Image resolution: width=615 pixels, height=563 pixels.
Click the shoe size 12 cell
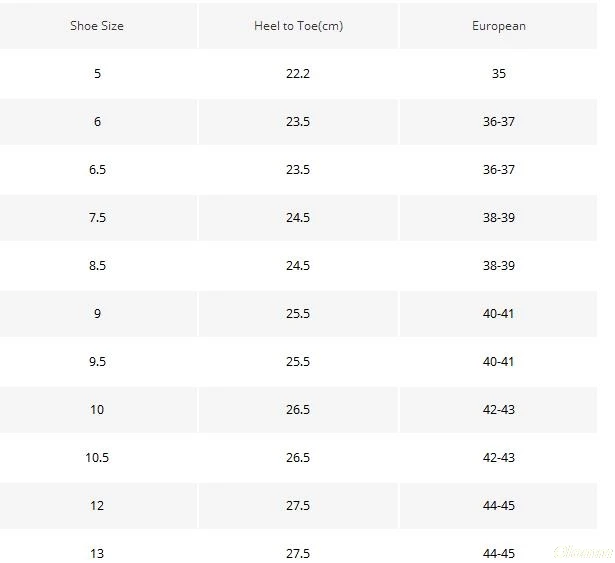97,506
